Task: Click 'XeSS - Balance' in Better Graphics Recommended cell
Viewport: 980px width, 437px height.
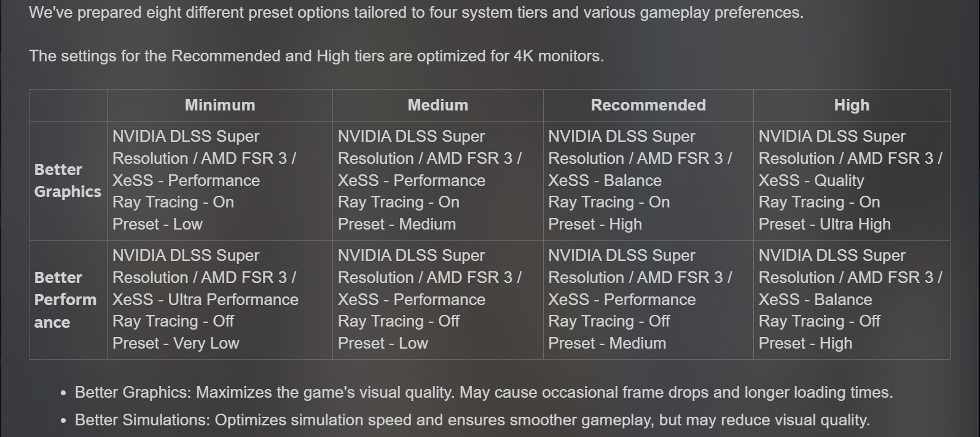Action: pos(605,180)
